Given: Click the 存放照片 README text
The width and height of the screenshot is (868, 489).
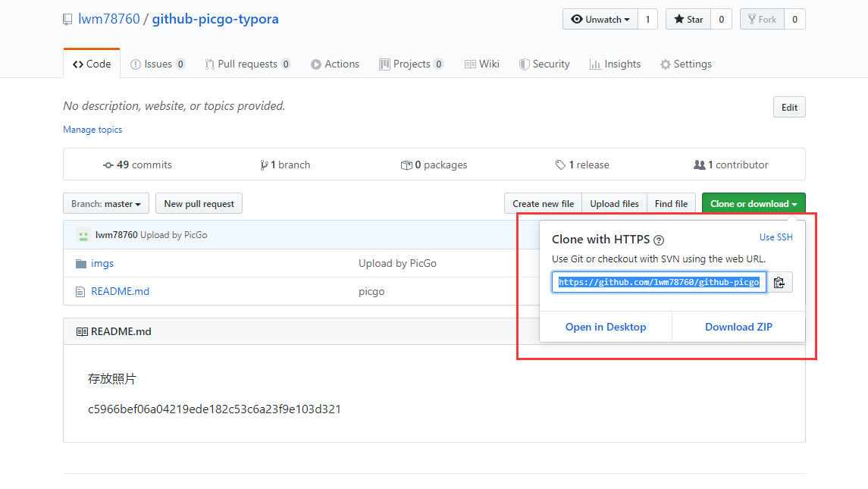Looking at the screenshot, I should coord(112,379).
